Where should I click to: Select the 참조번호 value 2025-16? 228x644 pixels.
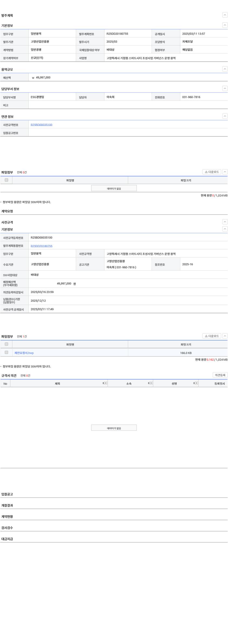(x=187, y=264)
